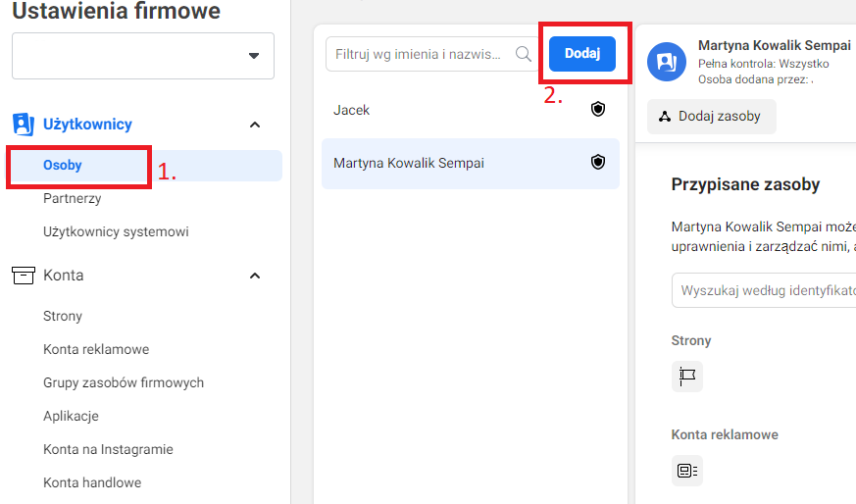Click the admin shield icon next to Jacek

(598, 109)
